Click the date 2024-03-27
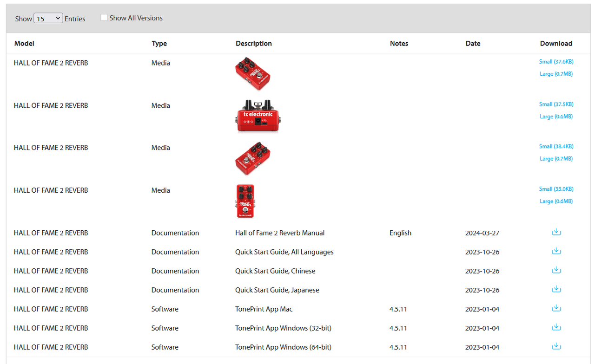The height and width of the screenshot is (364, 595). [x=482, y=233]
